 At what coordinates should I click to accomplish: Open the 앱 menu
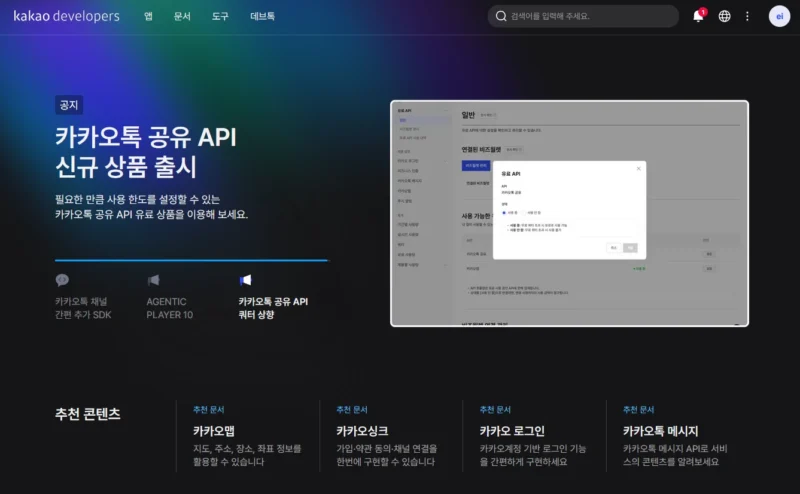(x=148, y=16)
